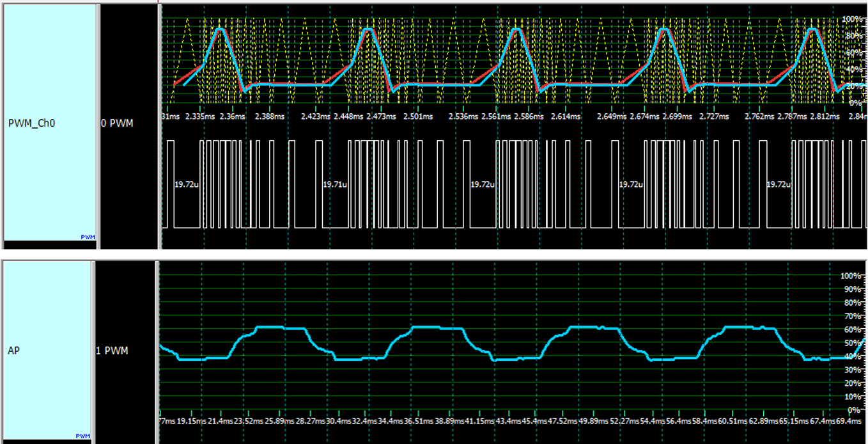This screenshot has height=444, width=868.
Task: Click the 2.762ms time marker
Action: [759, 116]
